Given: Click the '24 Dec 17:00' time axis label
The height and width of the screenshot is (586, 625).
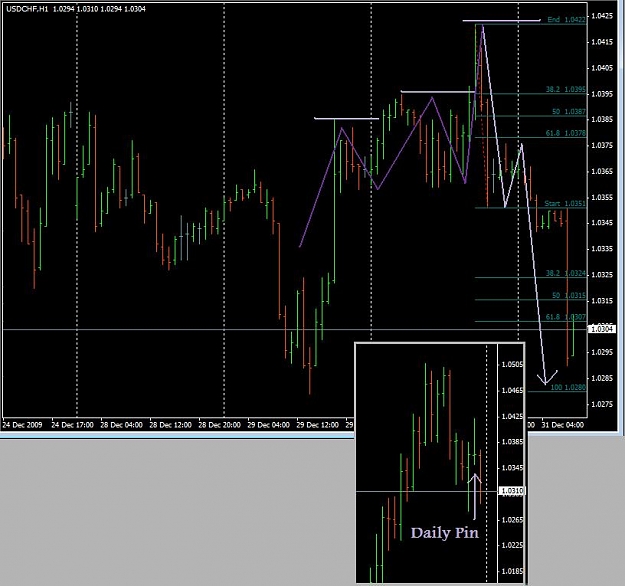Looking at the screenshot, I should [x=73, y=425].
